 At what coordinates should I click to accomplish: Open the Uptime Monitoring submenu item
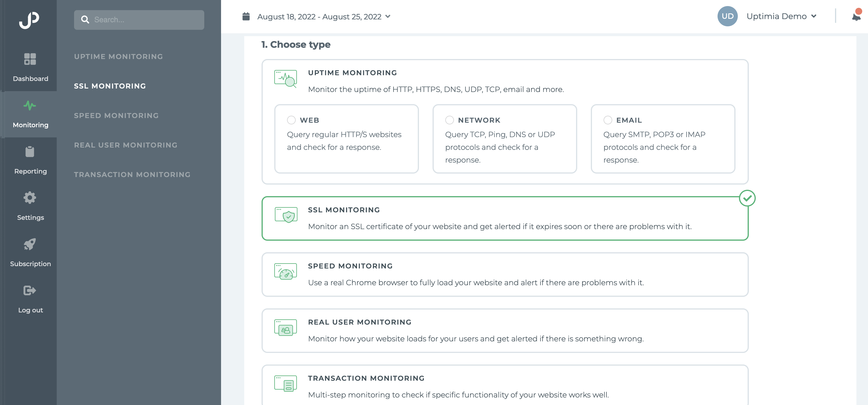118,57
